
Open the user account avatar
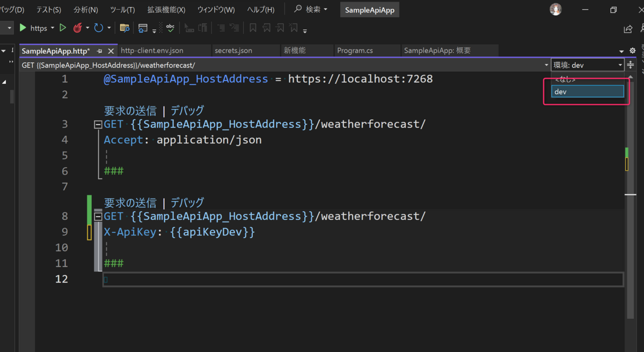(x=556, y=9)
